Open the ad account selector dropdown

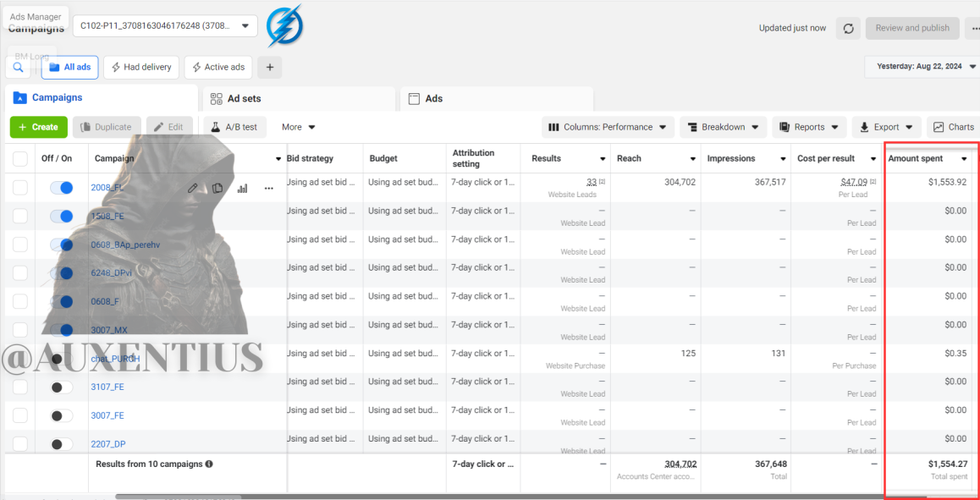(x=165, y=25)
